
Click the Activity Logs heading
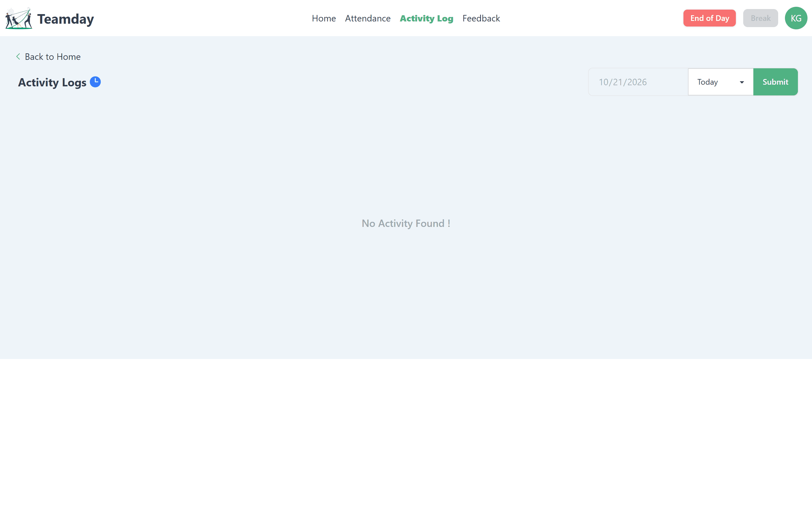pyautogui.click(x=52, y=82)
